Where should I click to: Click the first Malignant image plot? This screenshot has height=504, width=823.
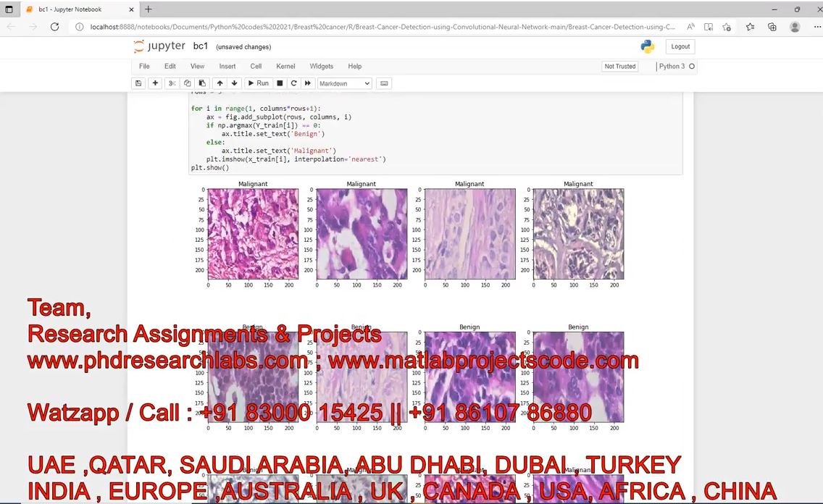coord(253,234)
